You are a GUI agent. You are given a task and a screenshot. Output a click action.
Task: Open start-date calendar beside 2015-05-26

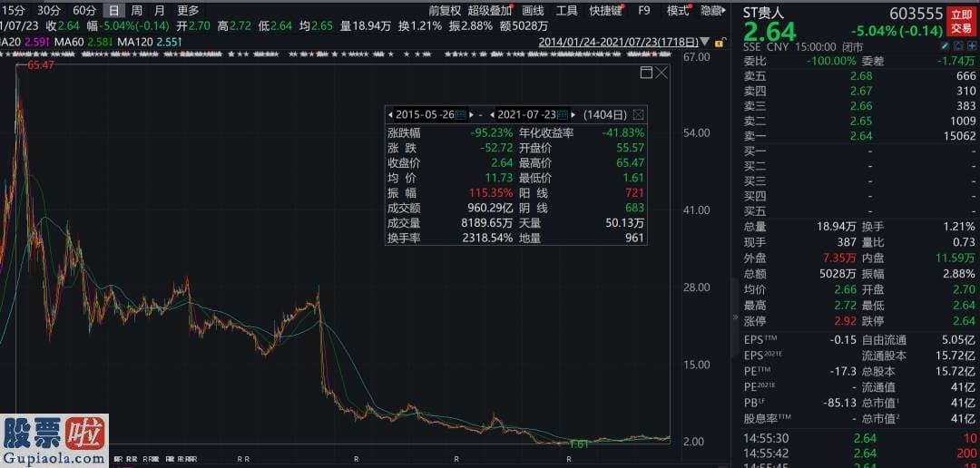coord(461,115)
